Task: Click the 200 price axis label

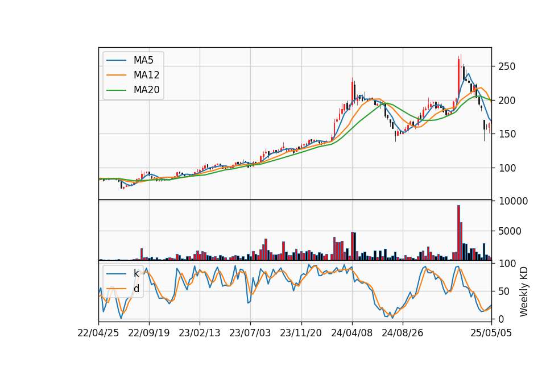Action: [507, 101]
